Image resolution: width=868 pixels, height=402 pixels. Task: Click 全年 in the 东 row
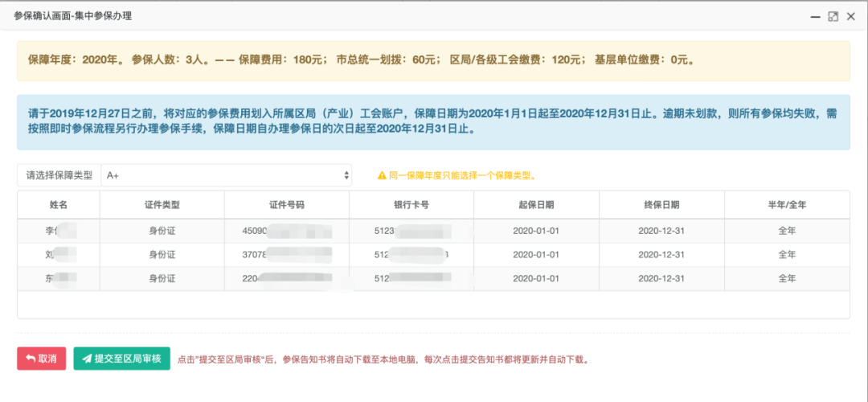coord(787,278)
